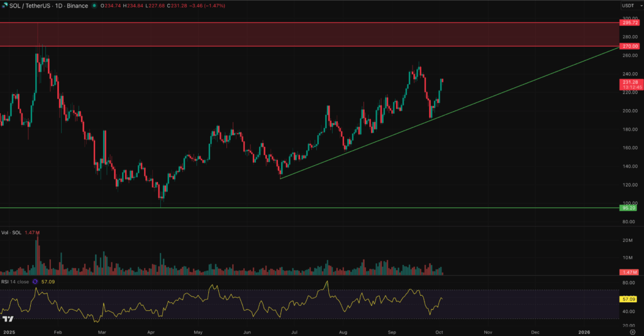Click the 240.00 price axis label
The image size is (644, 336).
coord(630,74)
